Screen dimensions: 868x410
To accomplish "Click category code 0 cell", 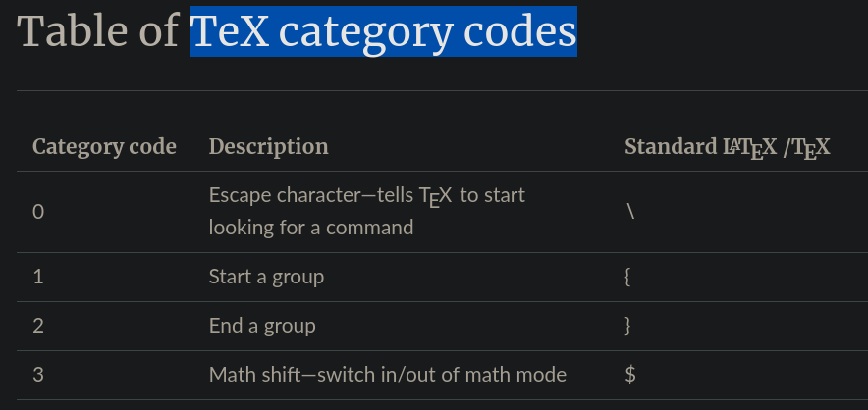I will coord(38,211).
